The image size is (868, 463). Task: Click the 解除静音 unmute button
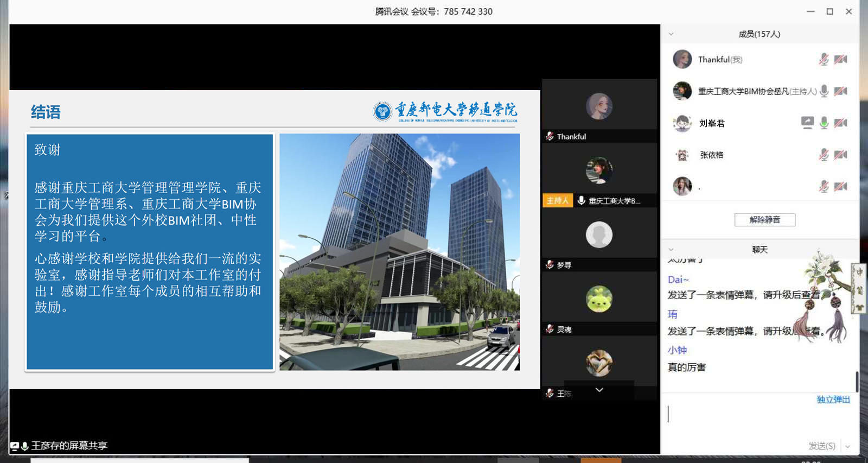(764, 220)
